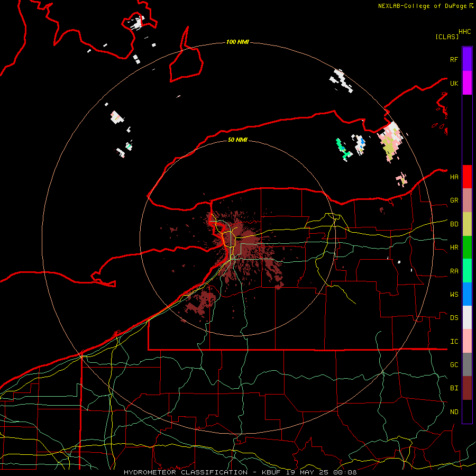The width and height of the screenshot is (476, 476).
Task: Click the 'HA' legend label
Action: pos(454,177)
